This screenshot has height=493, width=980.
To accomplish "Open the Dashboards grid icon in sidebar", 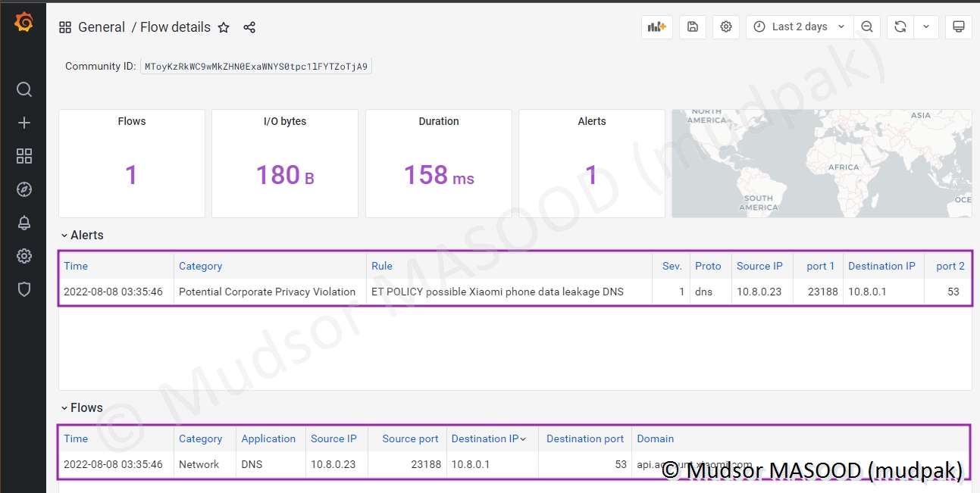I will [24, 156].
